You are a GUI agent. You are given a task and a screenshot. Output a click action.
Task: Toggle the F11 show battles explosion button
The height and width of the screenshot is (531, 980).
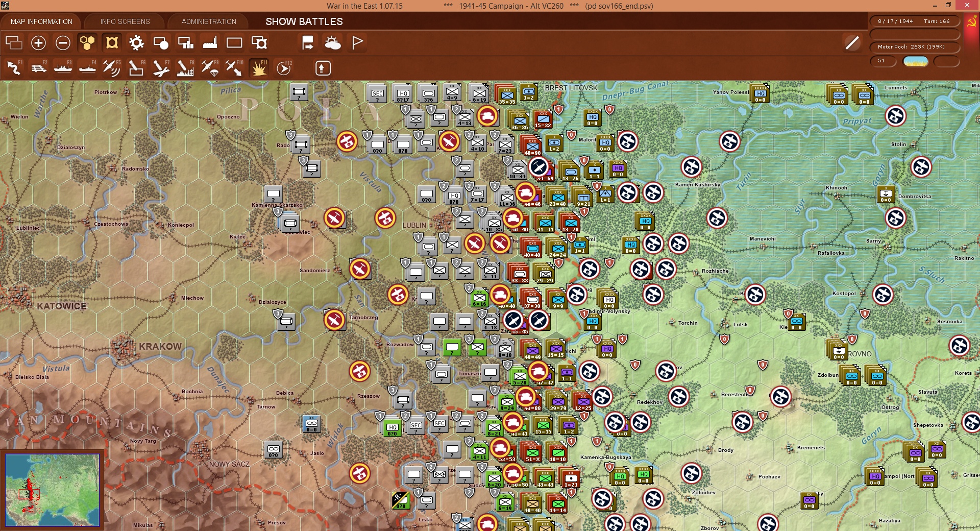[259, 68]
